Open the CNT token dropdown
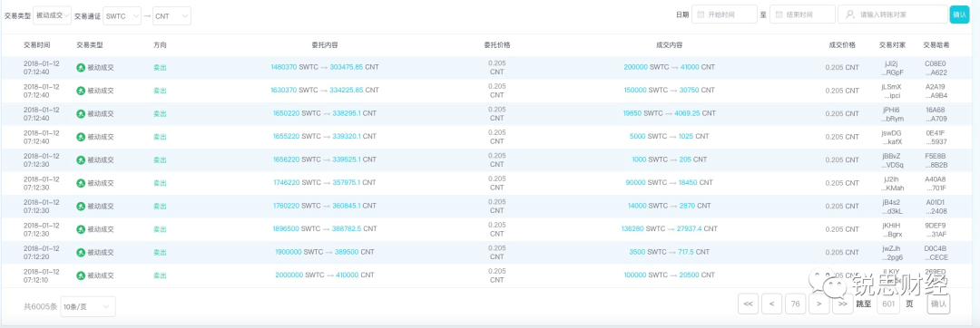Image resolution: width=980 pixels, height=328 pixels. click(171, 16)
